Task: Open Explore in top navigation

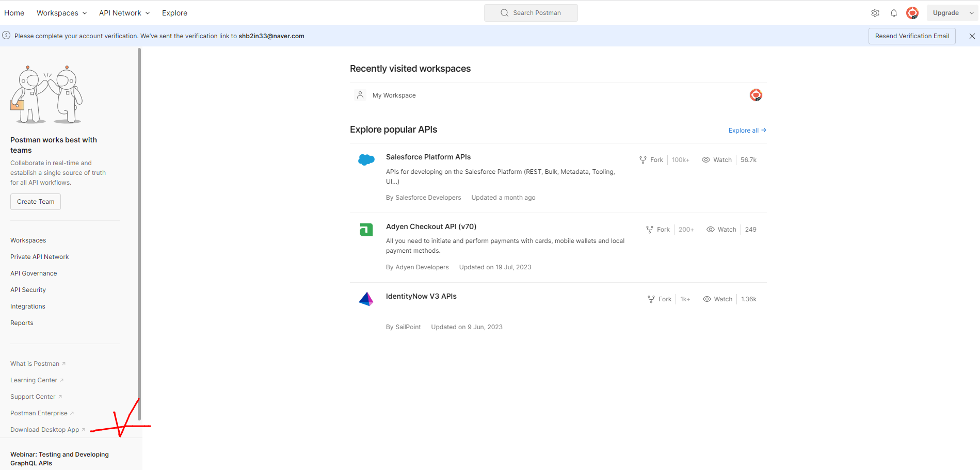Action: click(x=174, y=13)
